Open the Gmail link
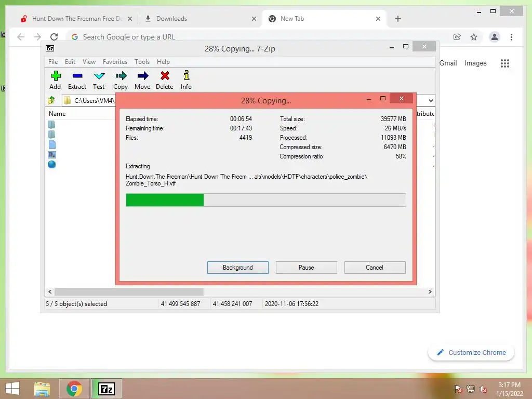This screenshot has width=532, height=399. 448,63
